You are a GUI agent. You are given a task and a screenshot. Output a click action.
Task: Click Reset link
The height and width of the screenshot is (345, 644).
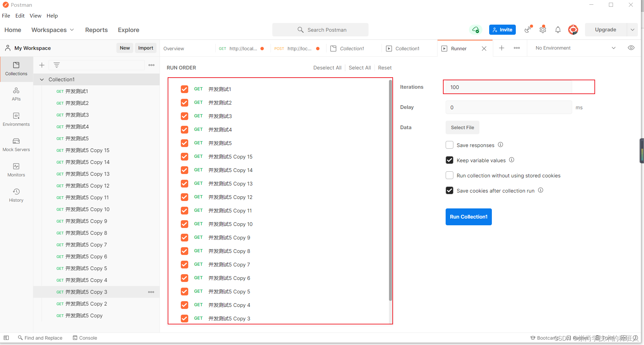pos(385,68)
